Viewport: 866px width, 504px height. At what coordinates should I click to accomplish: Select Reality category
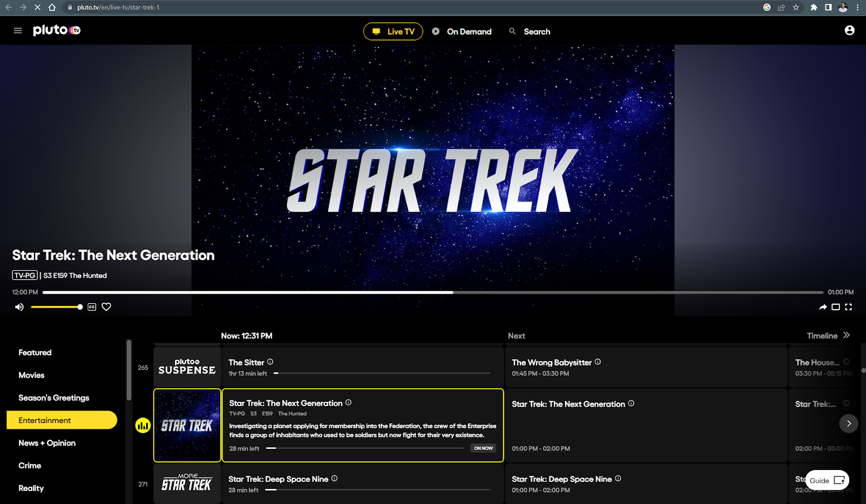tap(31, 488)
